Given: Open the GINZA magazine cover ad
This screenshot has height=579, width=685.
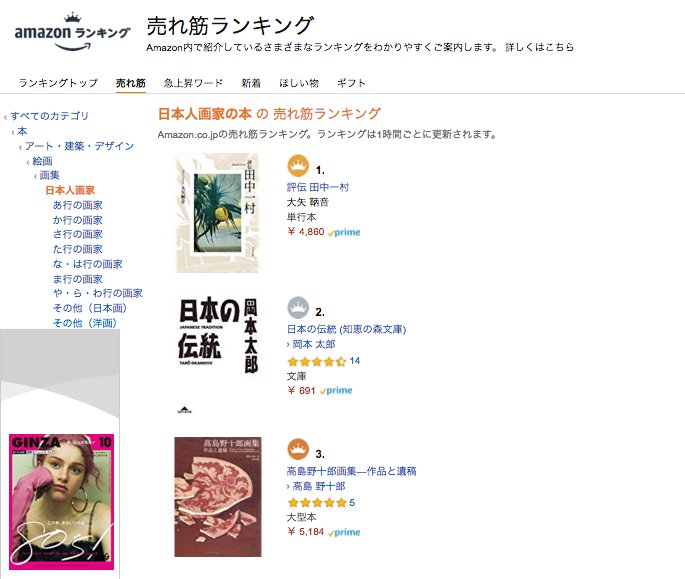Looking at the screenshot, I should [62, 502].
